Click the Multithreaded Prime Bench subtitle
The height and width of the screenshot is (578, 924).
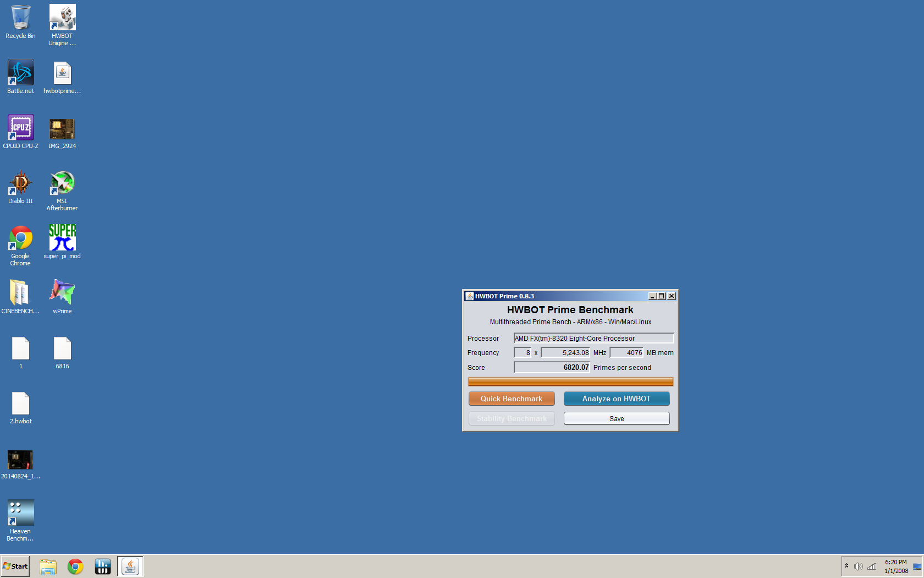pos(570,322)
